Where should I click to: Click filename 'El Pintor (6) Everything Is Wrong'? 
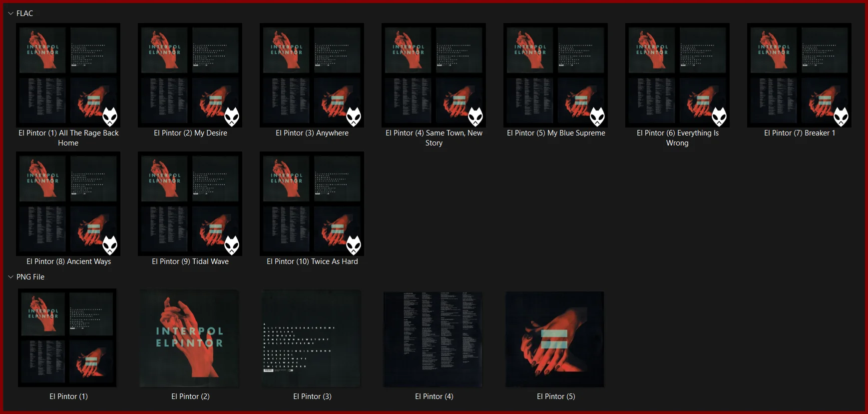678,138
